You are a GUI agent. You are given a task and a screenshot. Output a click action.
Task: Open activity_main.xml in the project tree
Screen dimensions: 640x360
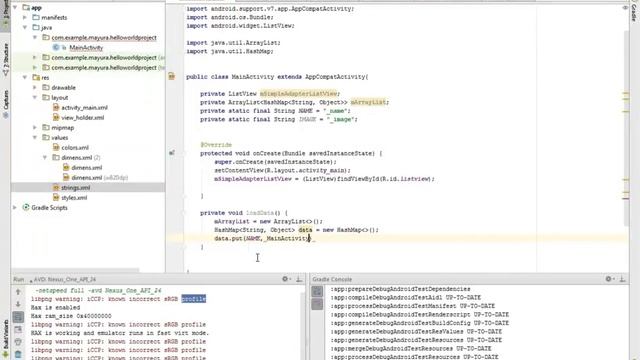tap(84, 108)
